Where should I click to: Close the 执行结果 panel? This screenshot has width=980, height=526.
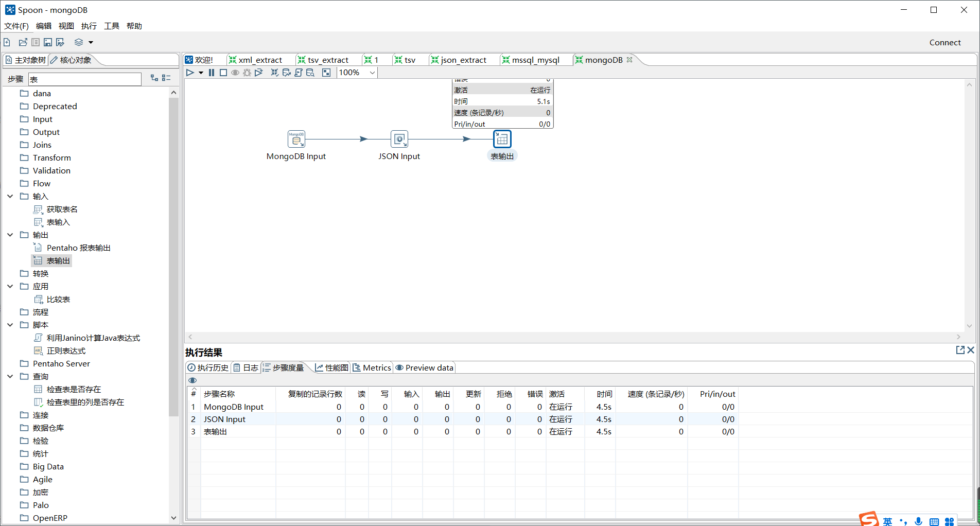click(971, 350)
